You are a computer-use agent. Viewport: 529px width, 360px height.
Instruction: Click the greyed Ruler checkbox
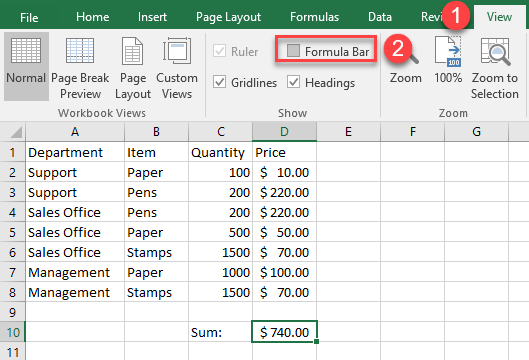pyautogui.click(x=220, y=51)
